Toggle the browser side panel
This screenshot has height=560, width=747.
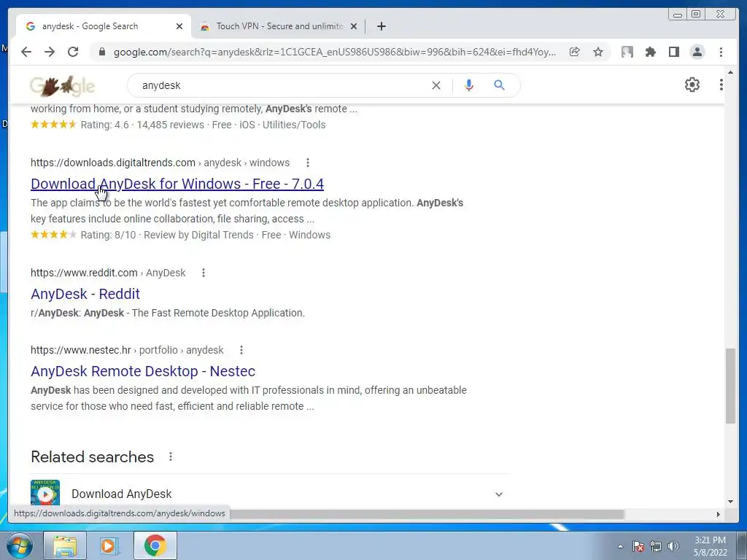tap(673, 52)
